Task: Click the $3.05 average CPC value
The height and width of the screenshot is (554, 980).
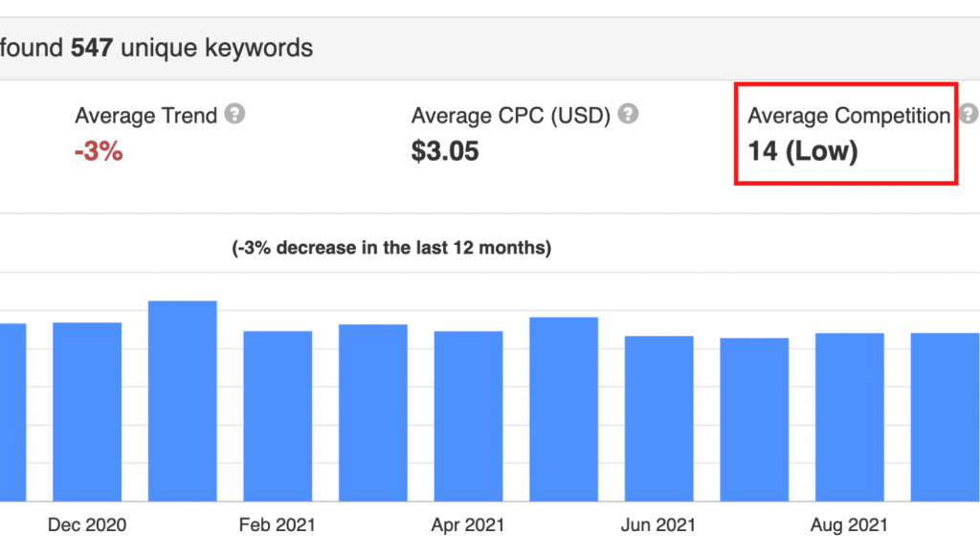Action: click(x=445, y=151)
